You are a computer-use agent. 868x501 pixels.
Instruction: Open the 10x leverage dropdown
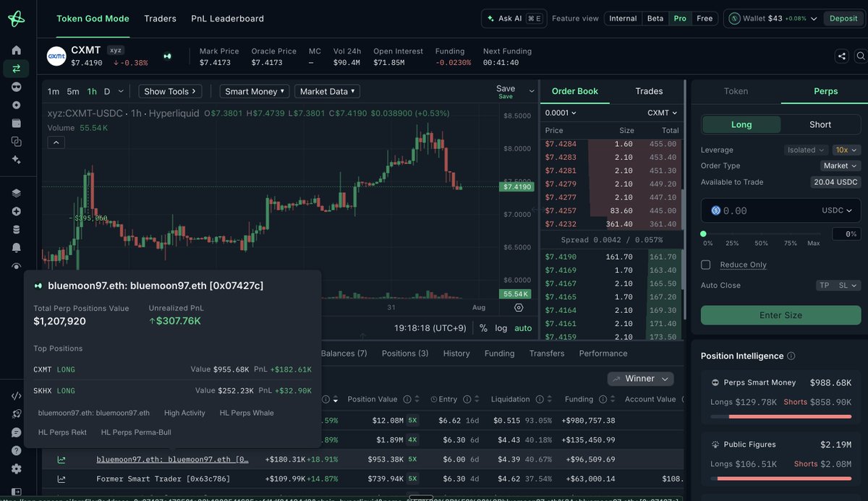click(x=846, y=150)
